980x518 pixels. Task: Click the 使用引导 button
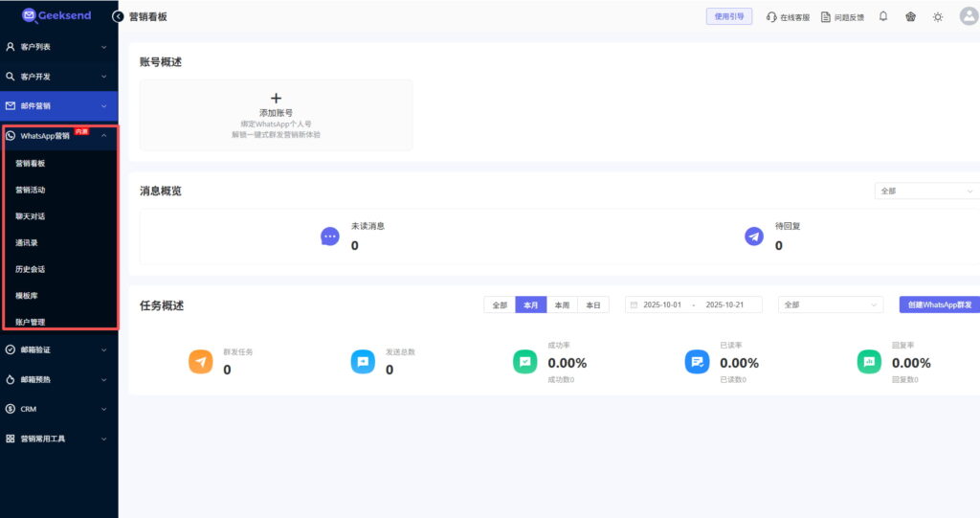coord(729,16)
